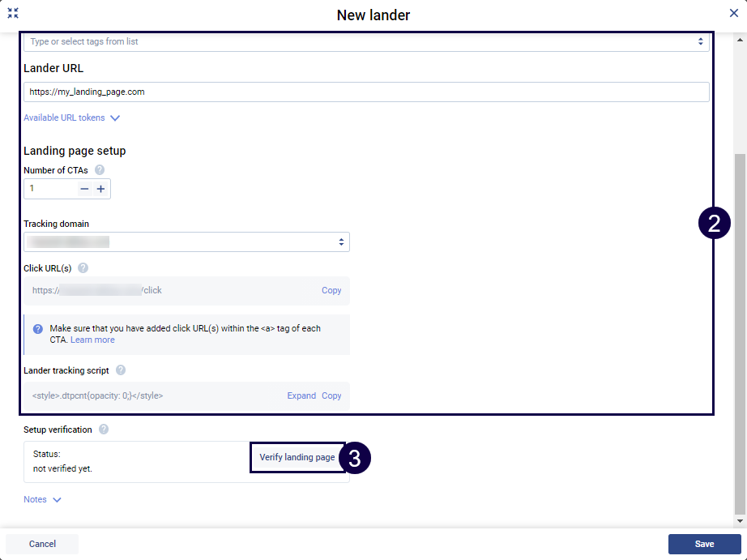The image size is (747, 560).
Task: Close the New lander dialog
Action: [x=733, y=14]
